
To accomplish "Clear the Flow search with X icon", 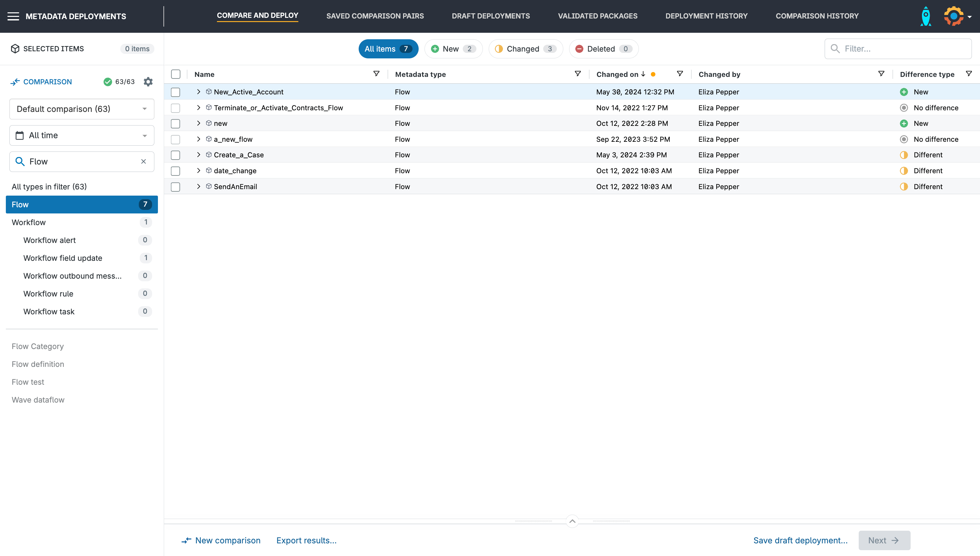I will pyautogui.click(x=144, y=162).
